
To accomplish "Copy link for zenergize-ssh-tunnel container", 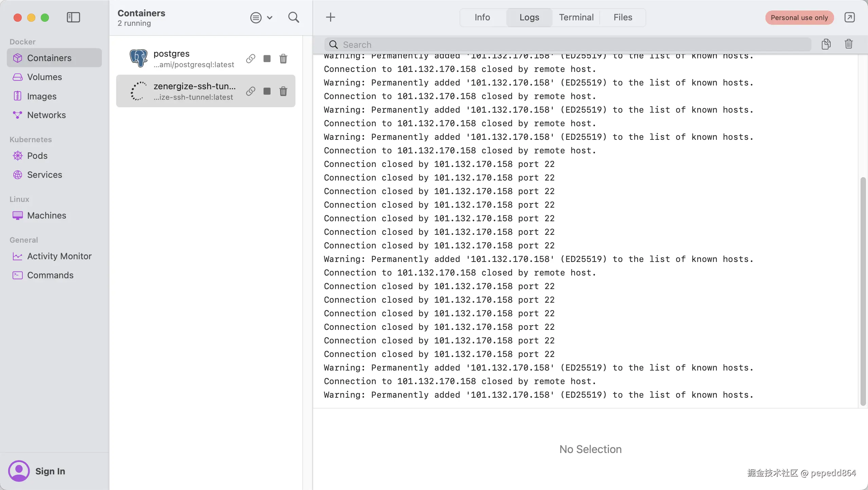I will click(x=251, y=91).
